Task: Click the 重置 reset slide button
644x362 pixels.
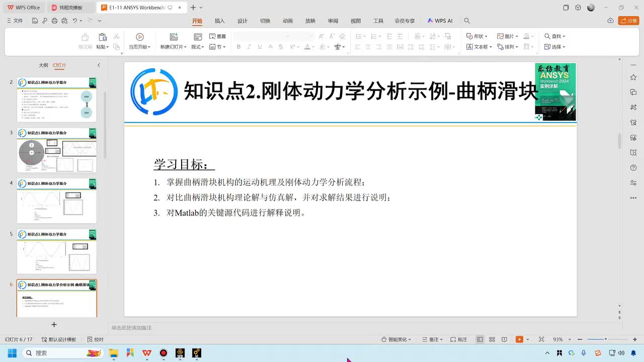Action: 217,36
